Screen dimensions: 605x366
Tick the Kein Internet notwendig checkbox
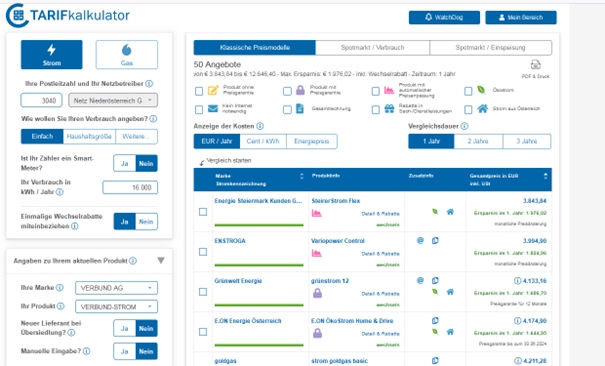(x=199, y=110)
